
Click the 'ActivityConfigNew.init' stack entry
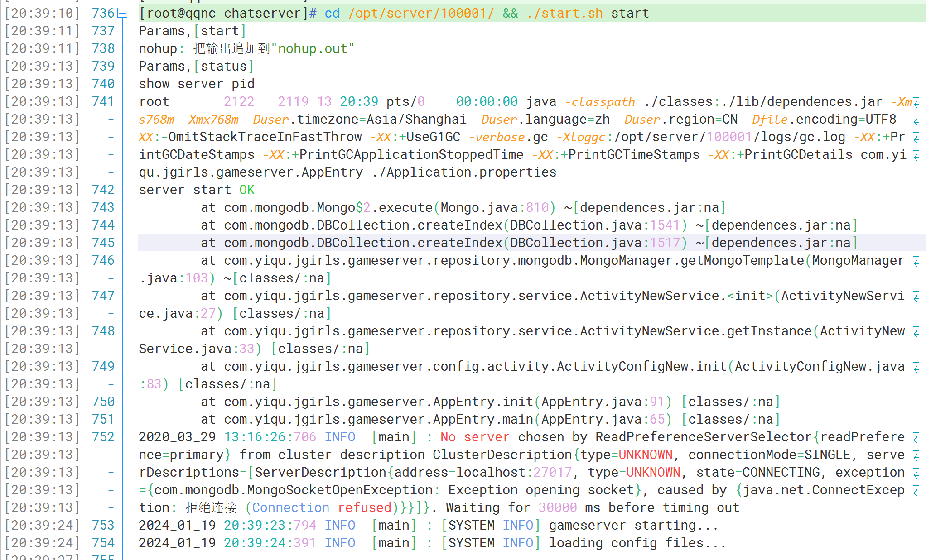coord(642,366)
